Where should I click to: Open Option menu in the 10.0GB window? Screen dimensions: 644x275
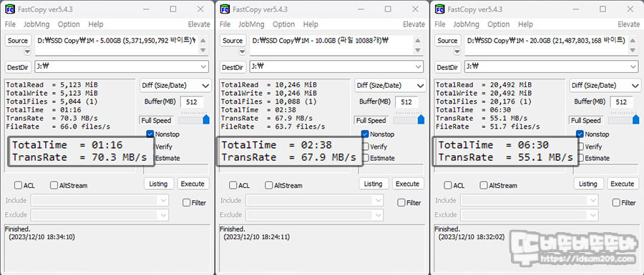point(284,24)
